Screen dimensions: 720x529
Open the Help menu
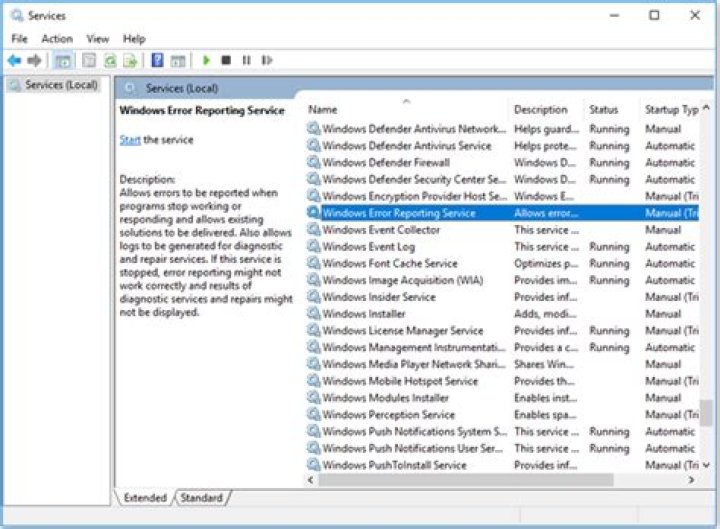(134, 39)
